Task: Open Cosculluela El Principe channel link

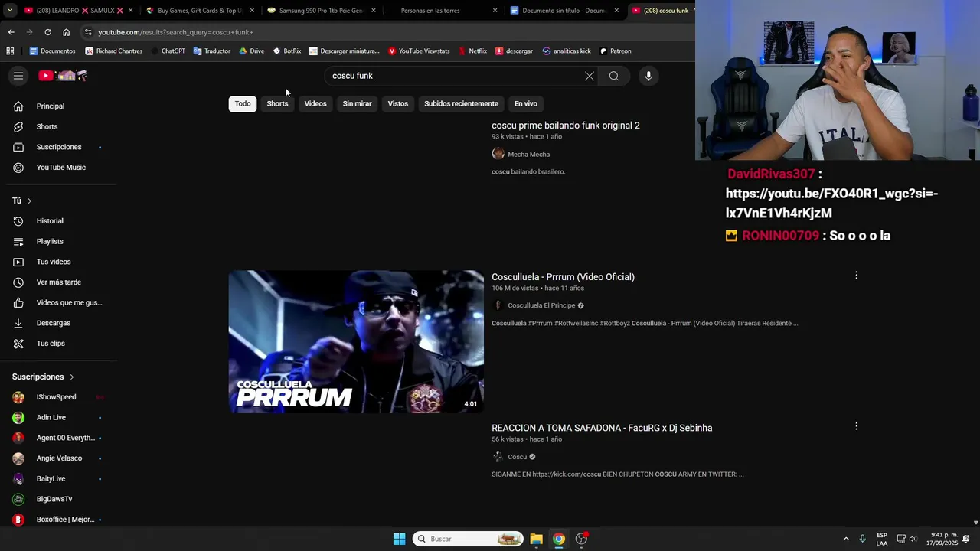Action: point(541,305)
